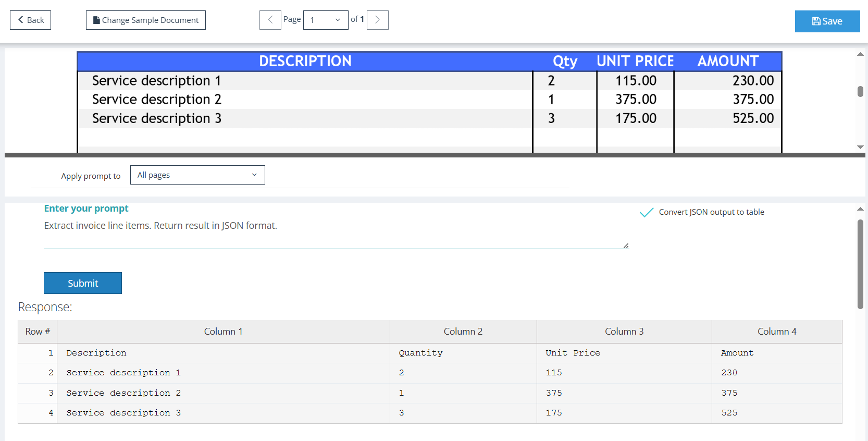Select the Column 3 header
The height and width of the screenshot is (441, 868).
coord(624,332)
